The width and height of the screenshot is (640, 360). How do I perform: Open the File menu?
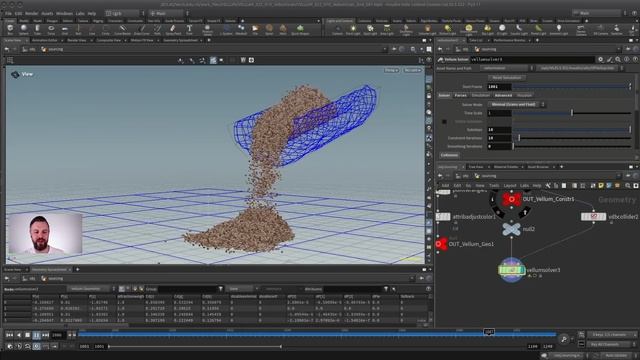pos(8,13)
